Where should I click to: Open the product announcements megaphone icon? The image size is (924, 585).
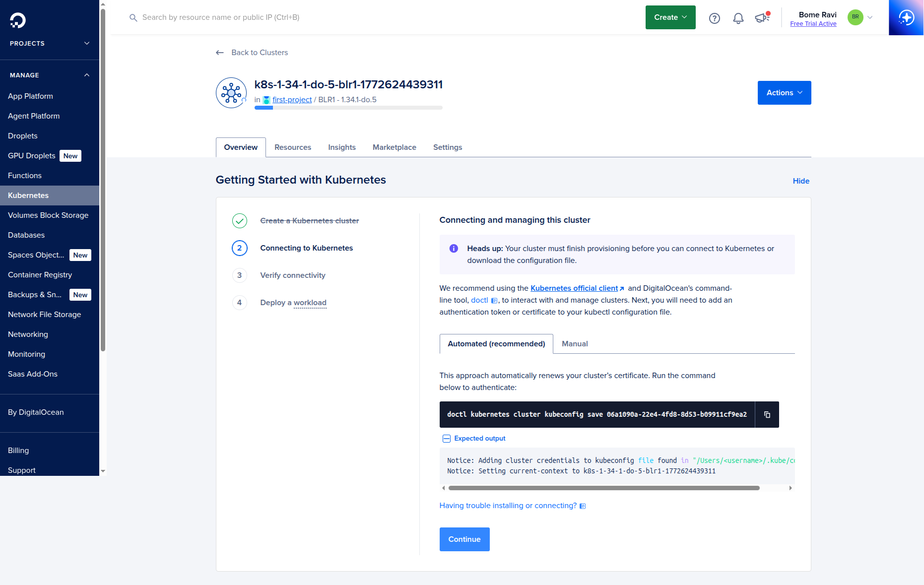[761, 17]
